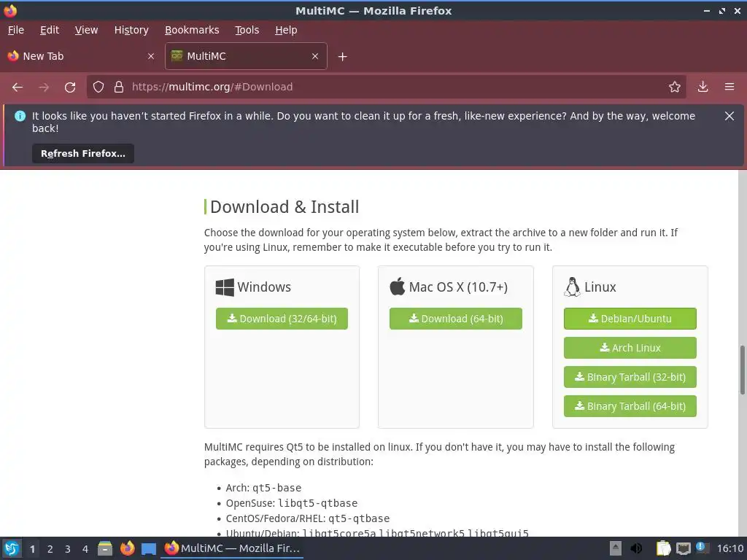Open the Bookmarks menu
Viewport: 747px width, 560px height.
pos(192,30)
